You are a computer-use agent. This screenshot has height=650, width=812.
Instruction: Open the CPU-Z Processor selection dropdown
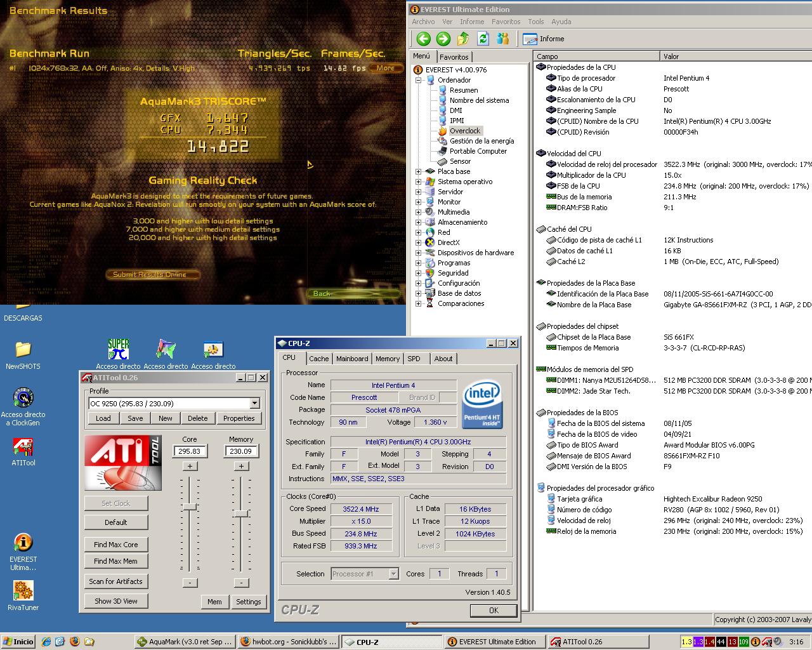click(393, 574)
